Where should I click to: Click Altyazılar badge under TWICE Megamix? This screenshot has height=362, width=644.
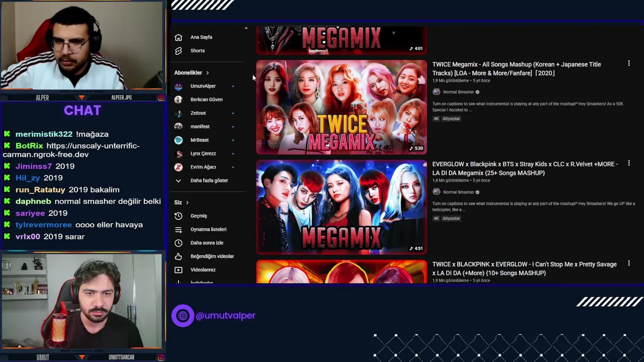[x=451, y=119]
